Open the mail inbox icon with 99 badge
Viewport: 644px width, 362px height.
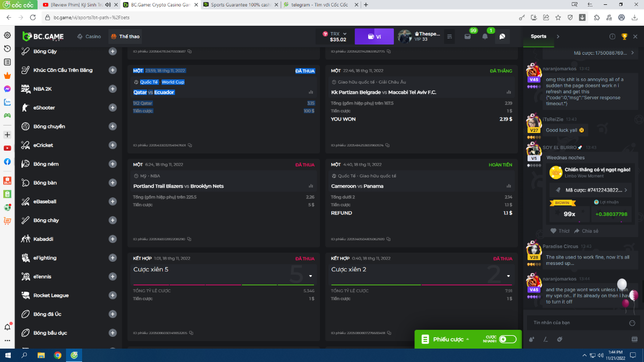467,36
